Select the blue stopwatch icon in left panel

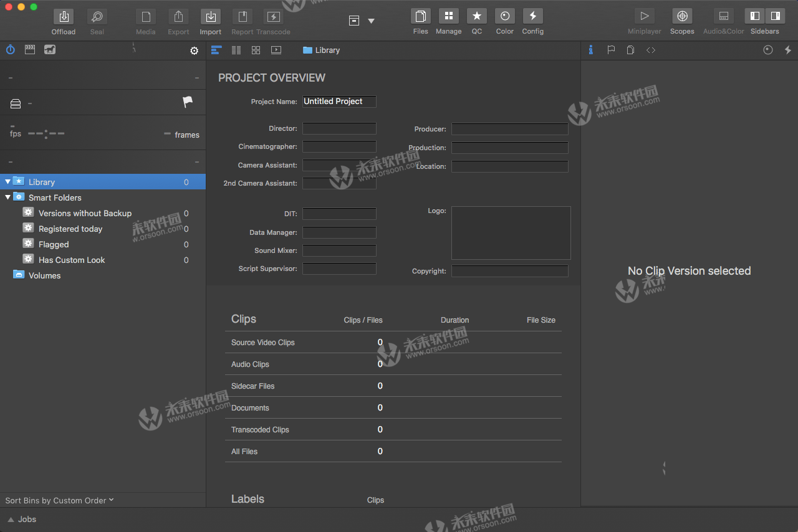click(11, 50)
